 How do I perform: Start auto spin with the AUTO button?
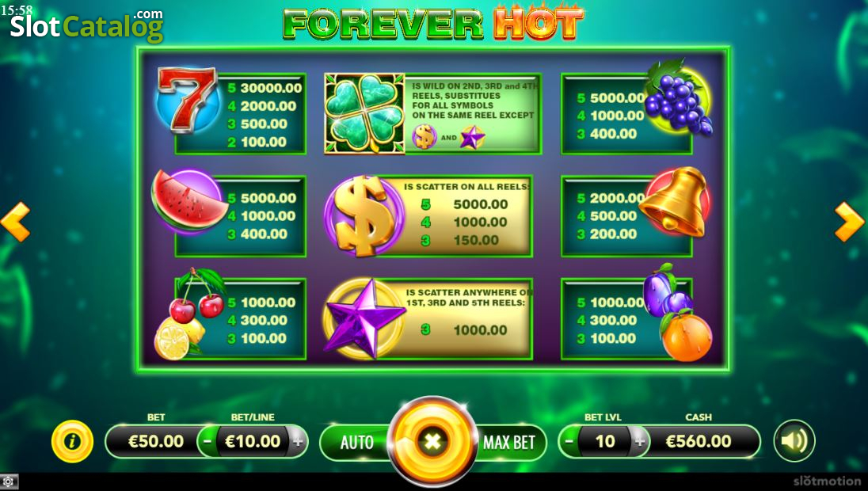356,442
